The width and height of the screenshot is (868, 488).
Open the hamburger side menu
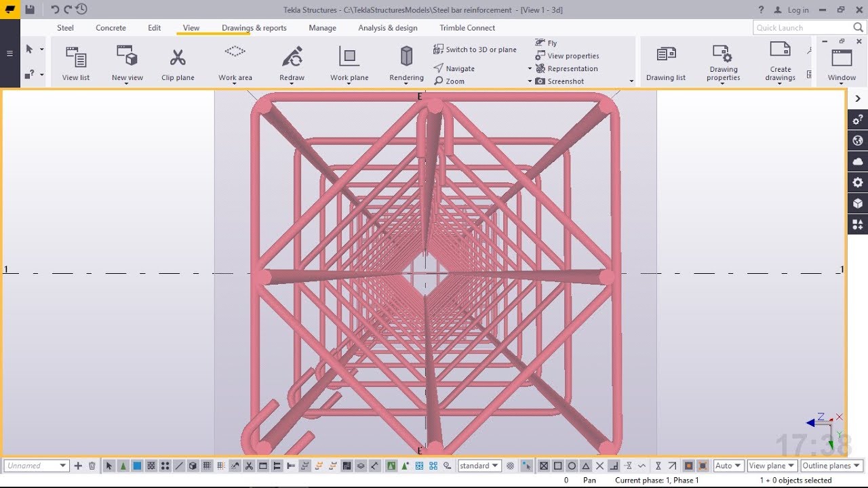[x=9, y=53]
